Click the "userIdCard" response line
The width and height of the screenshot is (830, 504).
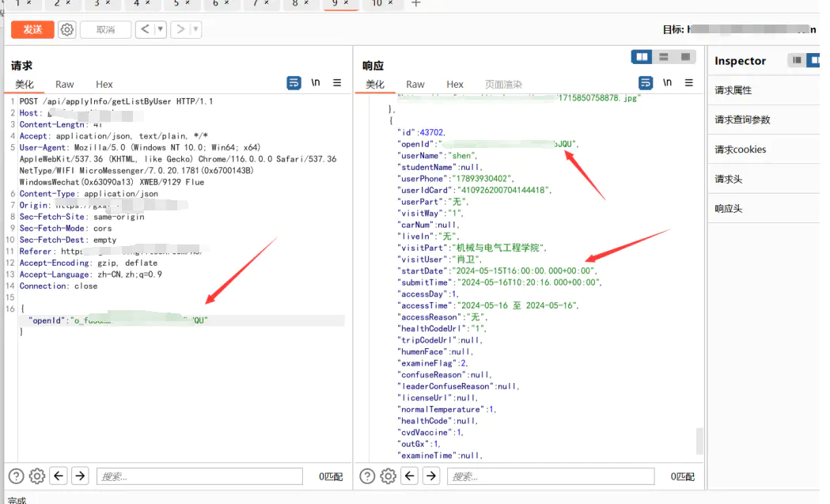pyautogui.click(x=474, y=190)
